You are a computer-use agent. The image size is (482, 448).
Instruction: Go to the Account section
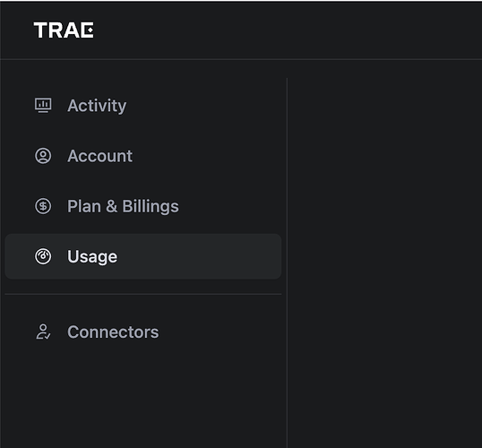[x=143, y=156]
